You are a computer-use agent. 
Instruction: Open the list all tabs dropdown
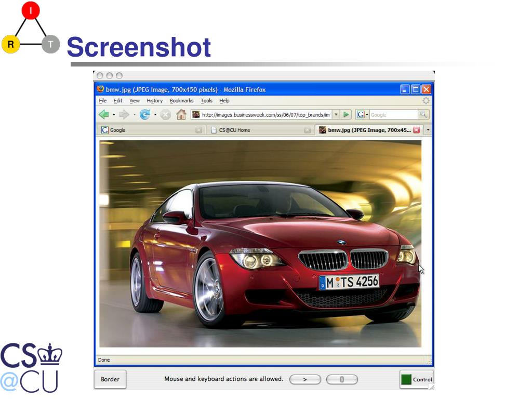(428, 130)
